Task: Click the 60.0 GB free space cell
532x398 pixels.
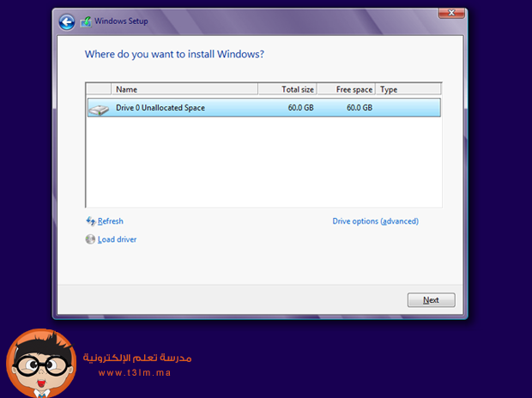Action: pyautogui.click(x=360, y=107)
